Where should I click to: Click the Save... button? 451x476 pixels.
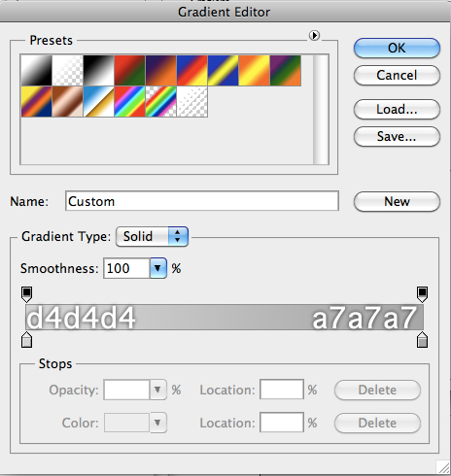[x=397, y=137]
